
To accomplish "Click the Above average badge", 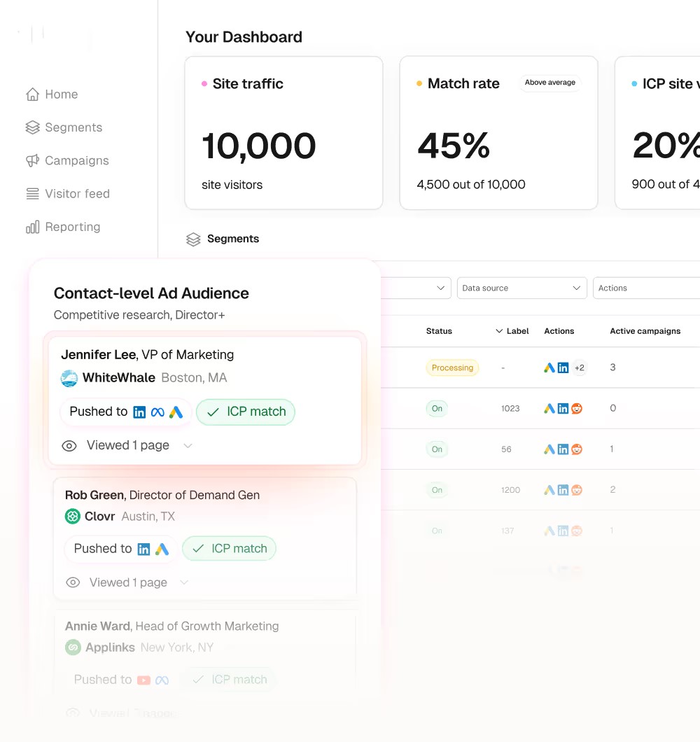I will pos(550,83).
